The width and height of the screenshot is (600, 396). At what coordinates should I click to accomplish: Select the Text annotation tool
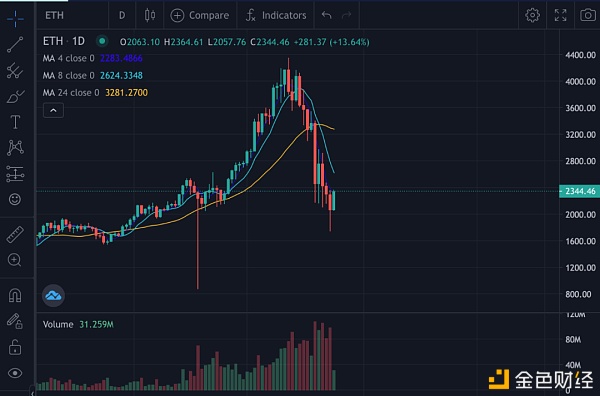pyautogui.click(x=15, y=122)
